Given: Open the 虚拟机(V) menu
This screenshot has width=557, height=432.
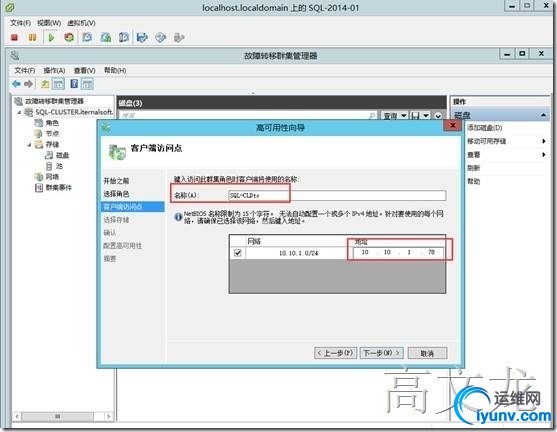Looking at the screenshot, I should [x=81, y=23].
